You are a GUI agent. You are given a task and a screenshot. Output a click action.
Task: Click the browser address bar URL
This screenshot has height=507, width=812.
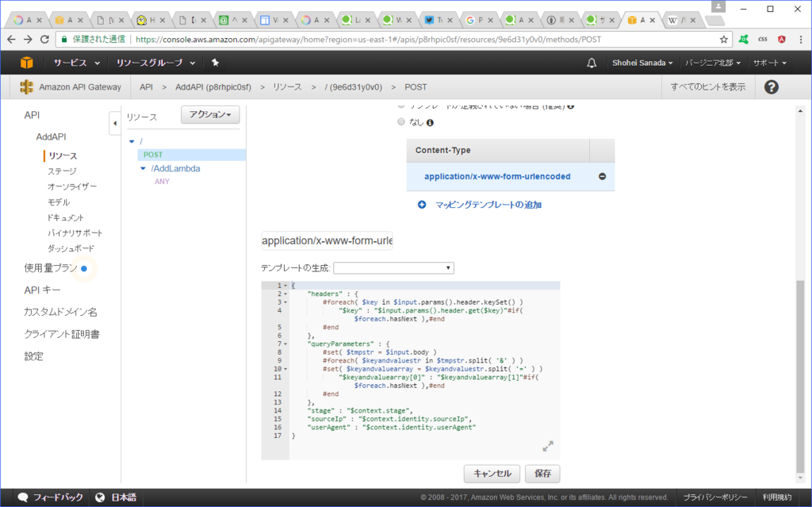368,40
